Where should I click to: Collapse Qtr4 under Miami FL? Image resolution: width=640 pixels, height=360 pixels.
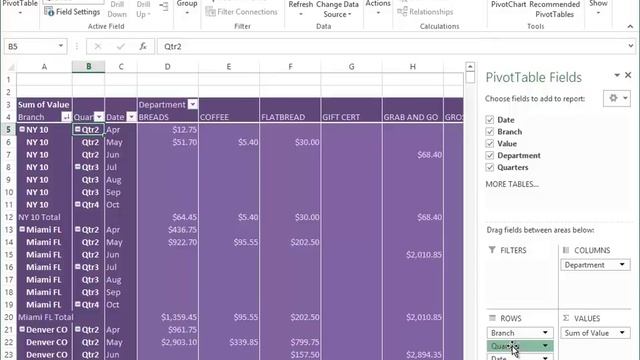(x=77, y=304)
